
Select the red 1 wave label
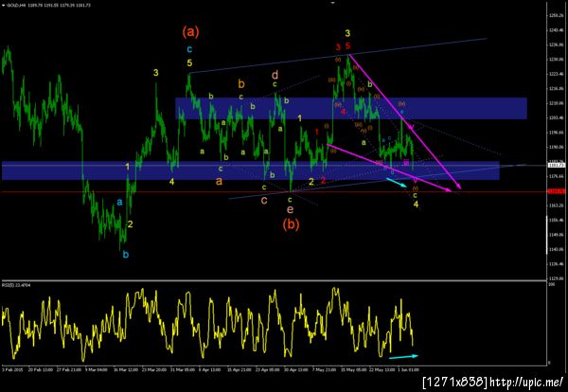pyautogui.click(x=317, y=132)
